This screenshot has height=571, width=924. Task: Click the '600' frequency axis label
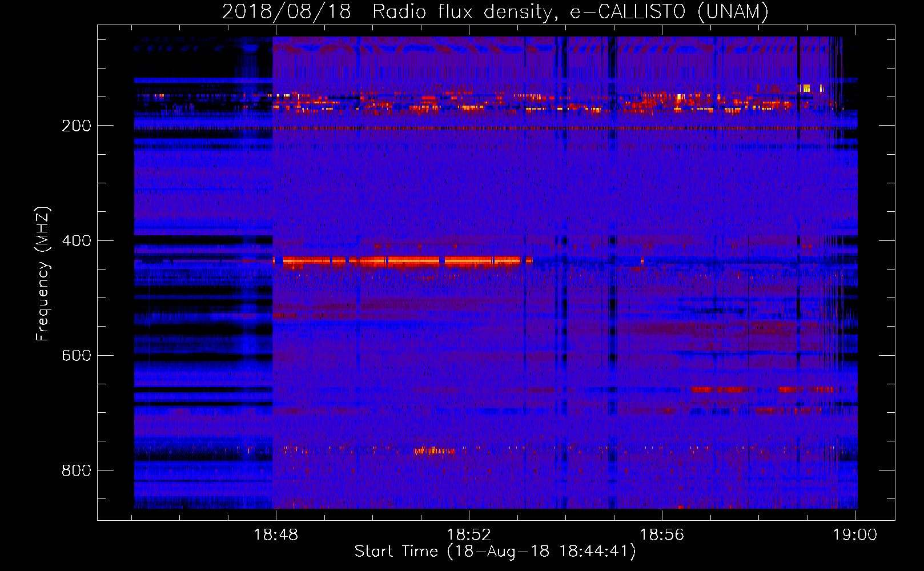tap(77, 355)
